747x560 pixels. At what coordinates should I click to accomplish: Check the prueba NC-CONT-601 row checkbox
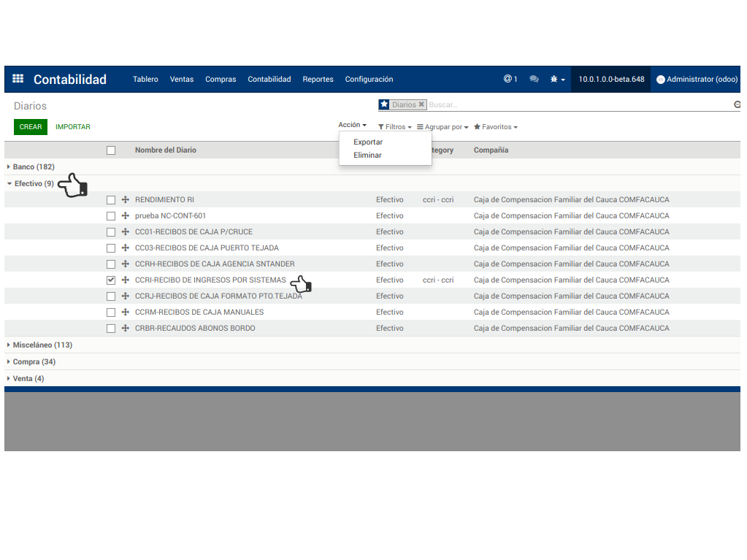point(111,216)
